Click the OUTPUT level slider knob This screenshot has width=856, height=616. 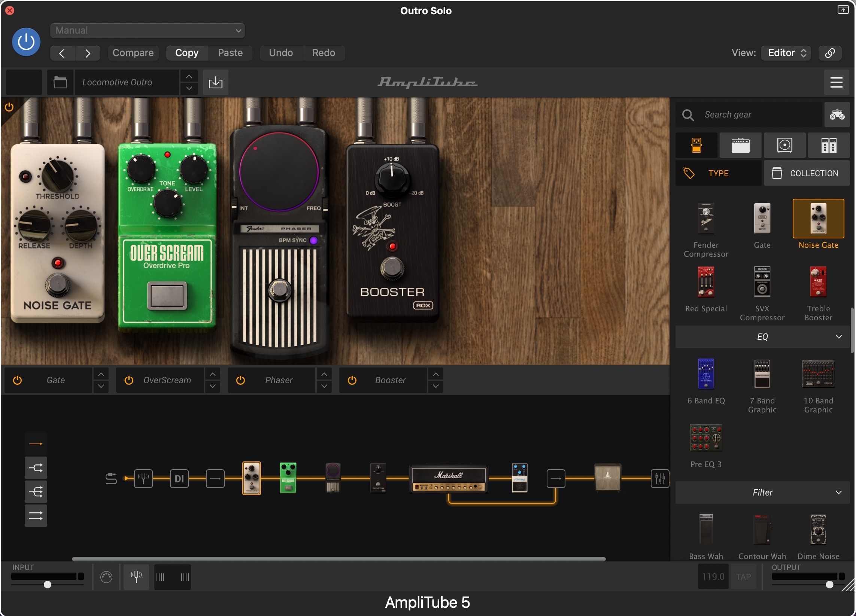[829, 585]
